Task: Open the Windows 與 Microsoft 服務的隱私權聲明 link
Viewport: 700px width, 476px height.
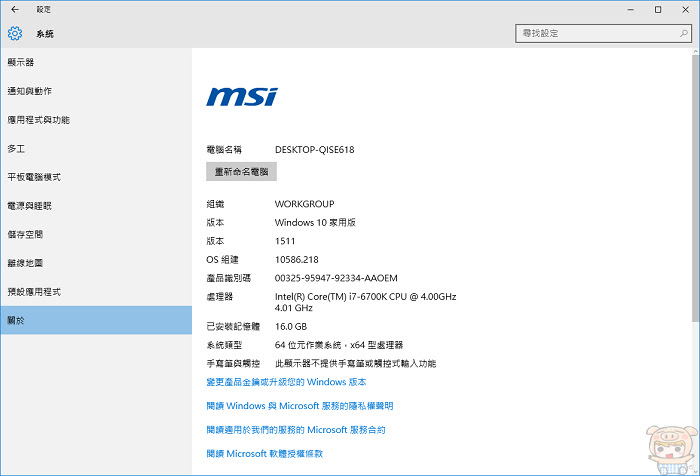Action: pos(300,406)
